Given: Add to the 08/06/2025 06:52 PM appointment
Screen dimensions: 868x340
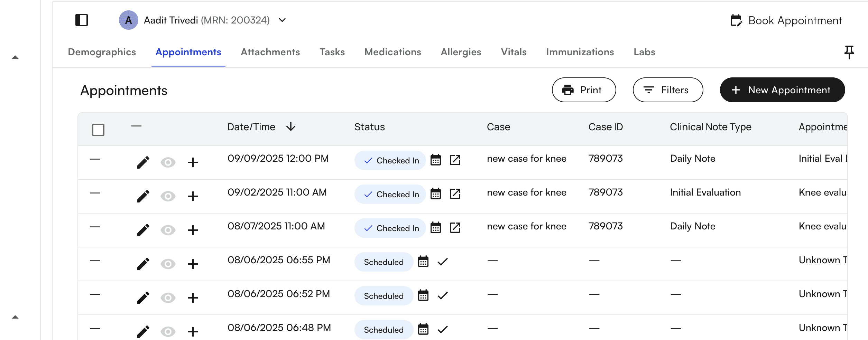Looking at the screenshot, I should point(193,297).
